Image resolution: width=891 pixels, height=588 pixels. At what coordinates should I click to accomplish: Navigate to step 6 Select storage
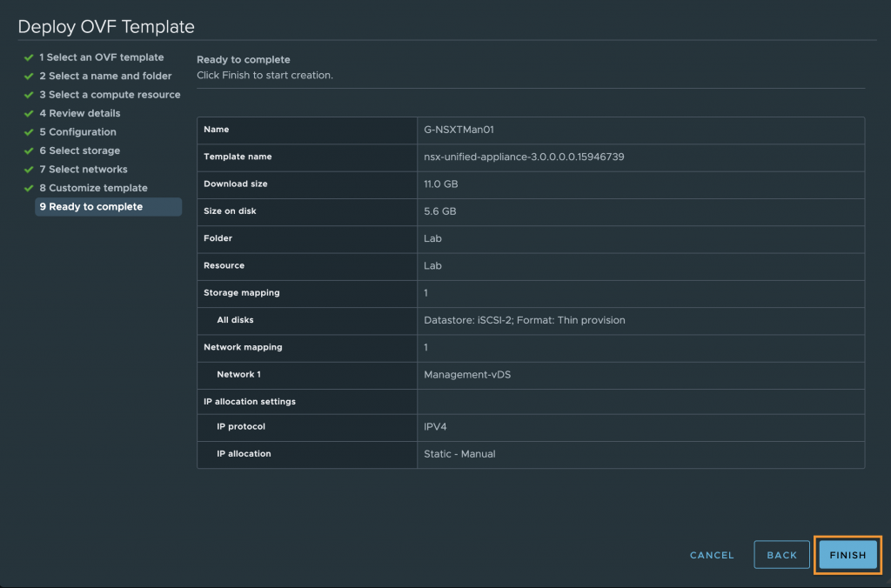(80, 150)
